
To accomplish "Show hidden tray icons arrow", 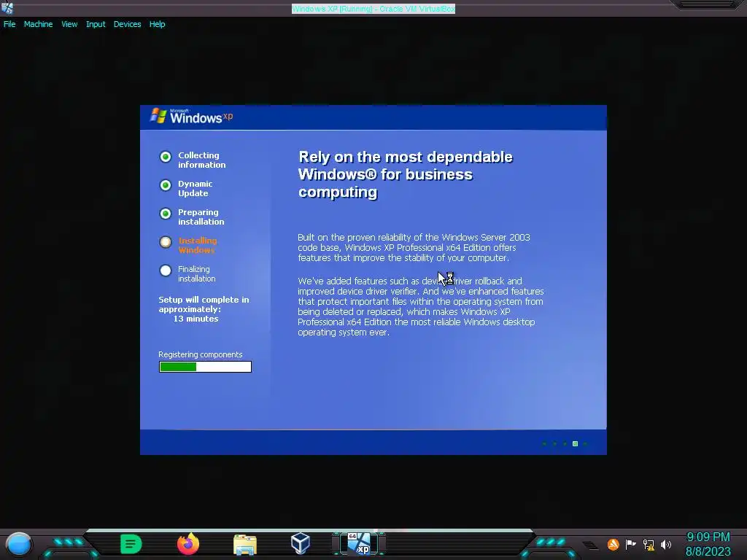I will (x=589, y=545).
